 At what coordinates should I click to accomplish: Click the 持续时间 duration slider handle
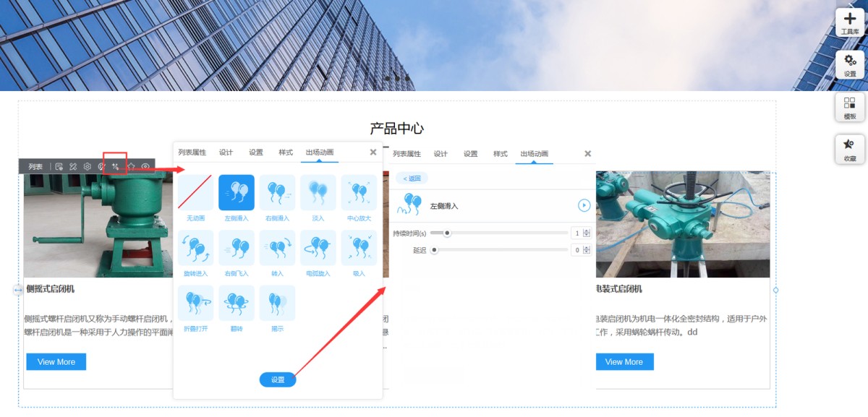pos(447,233)
